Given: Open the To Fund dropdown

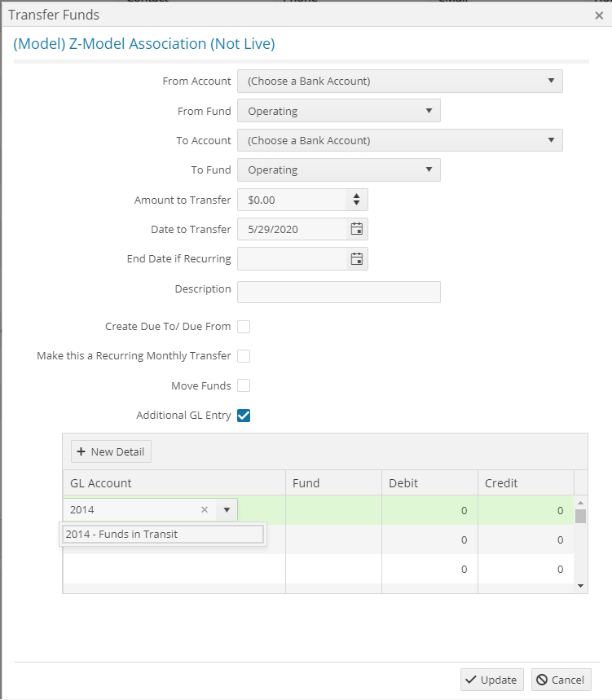Looking at the screenshot, I should pos(339,170).
